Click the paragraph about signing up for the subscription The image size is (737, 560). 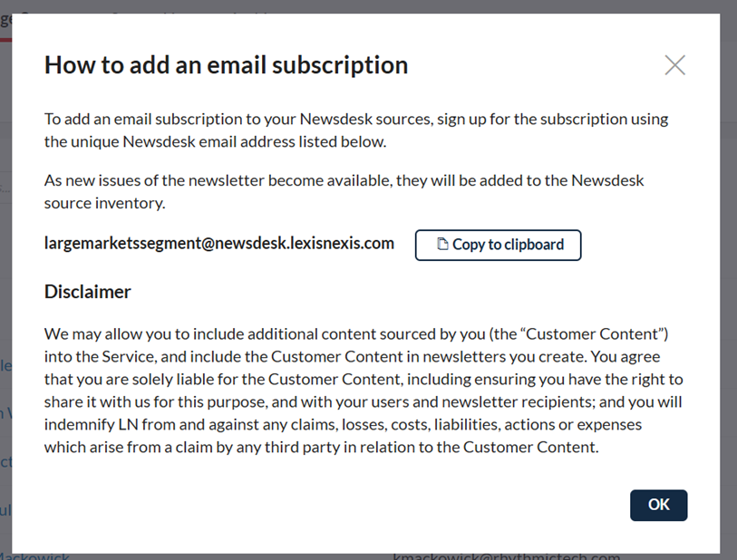coord(356,130)
